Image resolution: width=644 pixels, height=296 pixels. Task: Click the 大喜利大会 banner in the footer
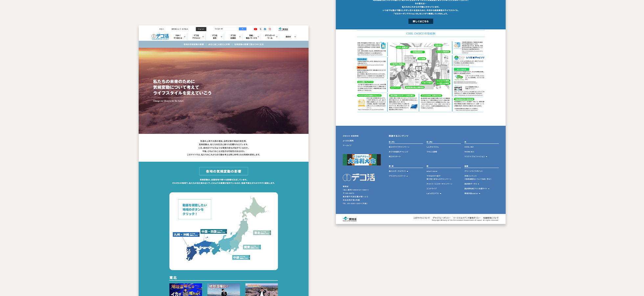(x=362, y=160)
